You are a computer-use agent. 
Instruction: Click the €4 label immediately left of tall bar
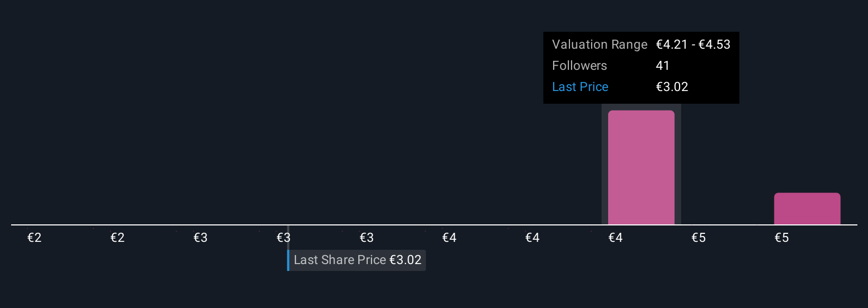[532, 238]
